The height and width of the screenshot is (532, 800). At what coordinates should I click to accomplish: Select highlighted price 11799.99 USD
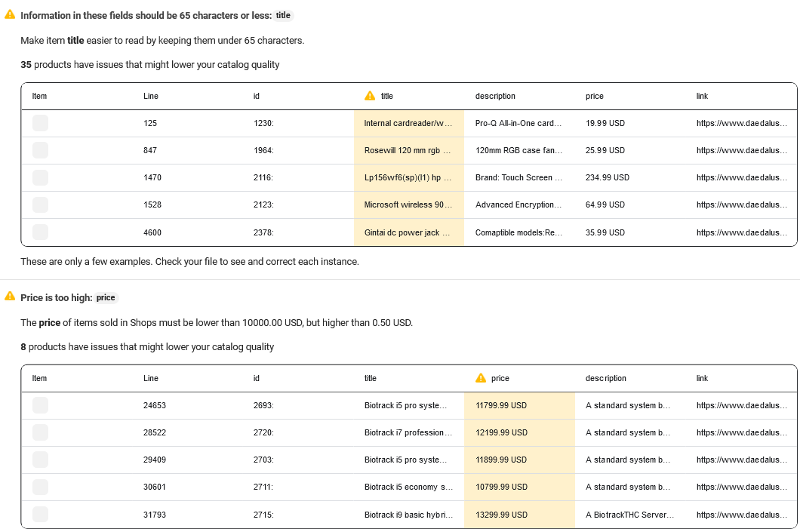[x=501, y=405]
